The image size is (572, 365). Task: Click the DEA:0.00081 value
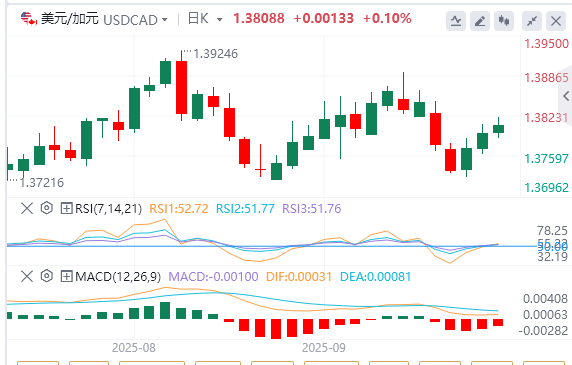point(375,277)
